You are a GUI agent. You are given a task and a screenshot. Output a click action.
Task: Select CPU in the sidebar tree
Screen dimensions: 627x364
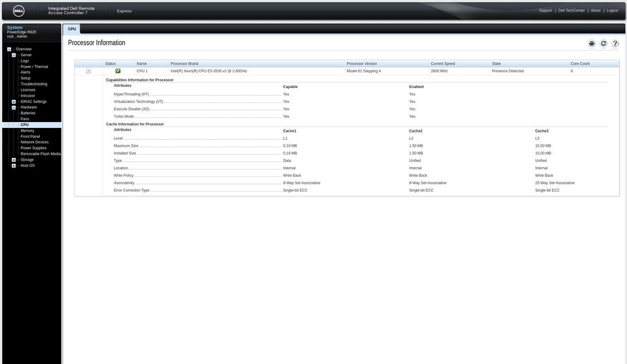[24, 125]
